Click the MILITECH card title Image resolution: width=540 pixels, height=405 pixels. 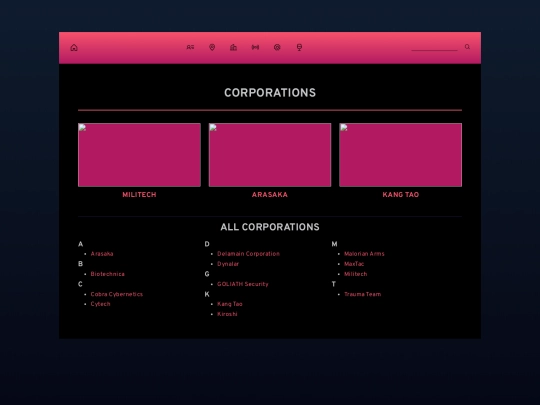(139, 195)
